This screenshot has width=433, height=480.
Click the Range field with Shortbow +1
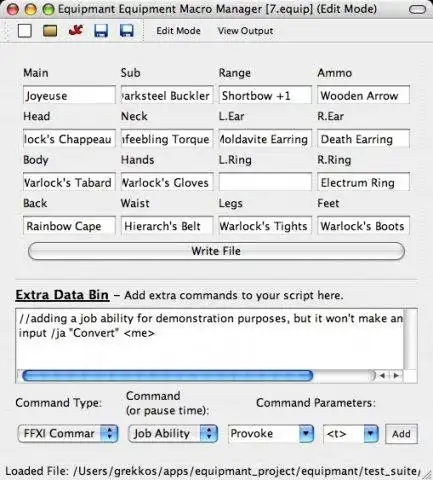tap(265, 96)
